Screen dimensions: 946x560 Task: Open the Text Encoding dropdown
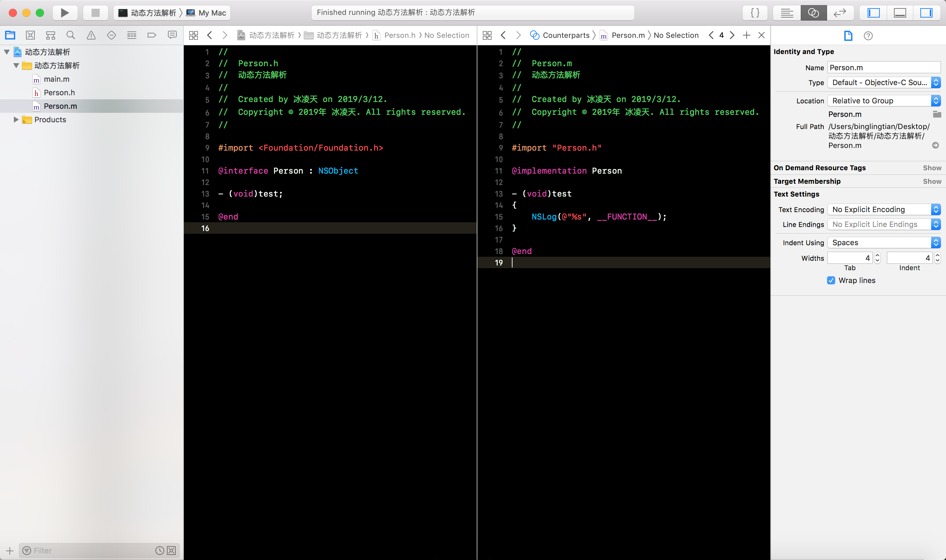click(x=883, y=209)
